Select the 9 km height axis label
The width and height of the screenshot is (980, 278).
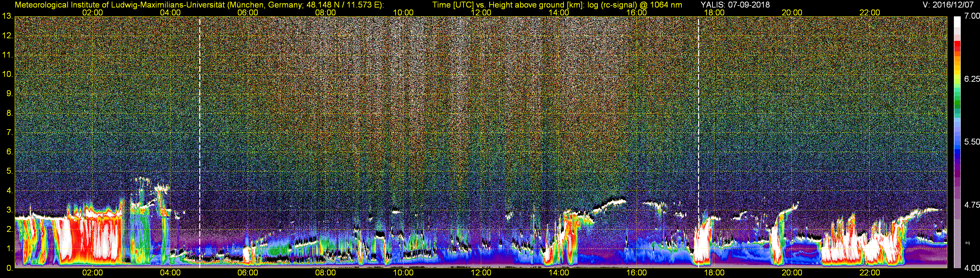pos(9,94)
